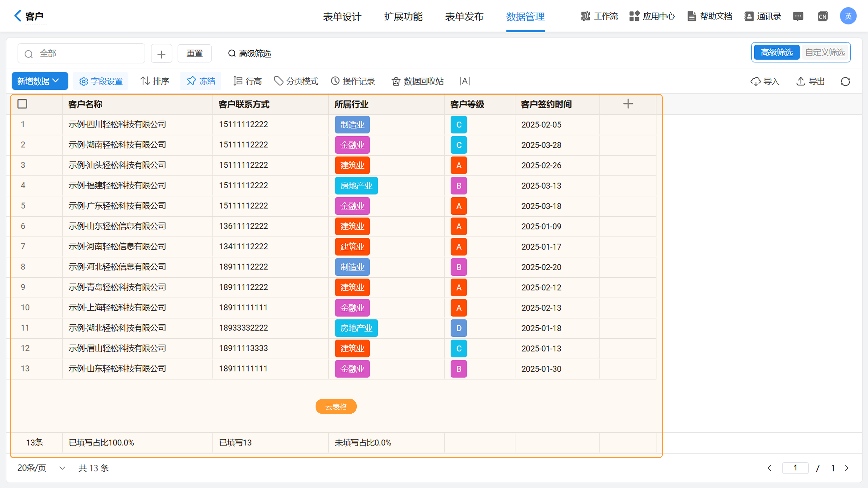Click date 2025-03-28
This screenshot has height=488, width=868.
pyautogui.click(x=541, y=145)
